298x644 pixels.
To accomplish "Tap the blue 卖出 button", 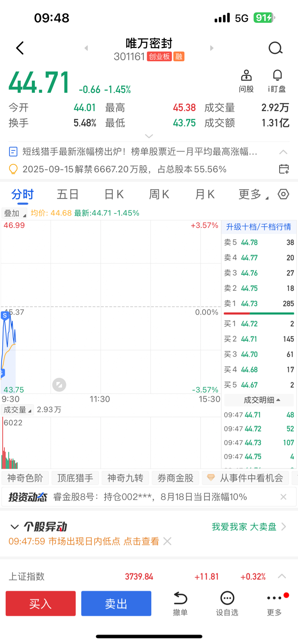I will click(116, 604).
